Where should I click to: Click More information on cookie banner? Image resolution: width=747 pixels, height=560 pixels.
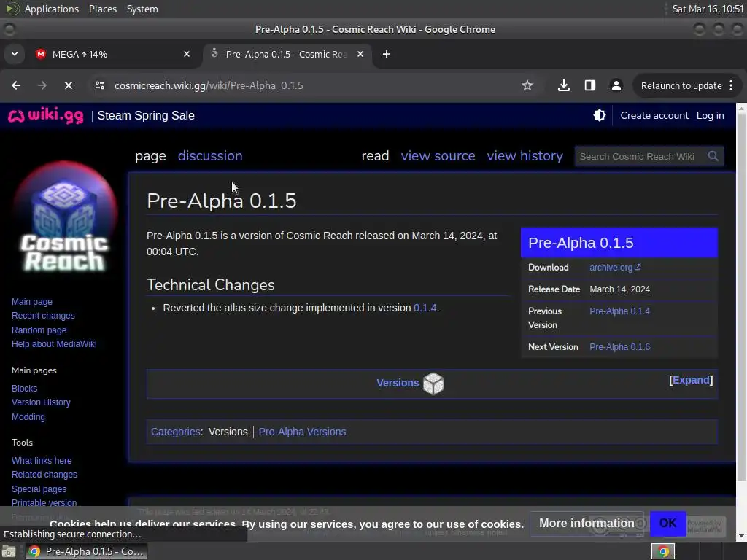tap(587, 524)
